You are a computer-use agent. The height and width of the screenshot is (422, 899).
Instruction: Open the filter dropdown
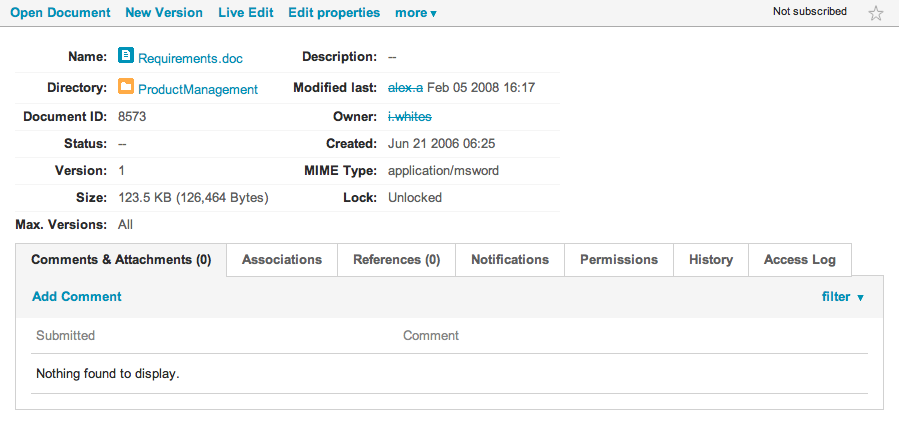(842, 297)
